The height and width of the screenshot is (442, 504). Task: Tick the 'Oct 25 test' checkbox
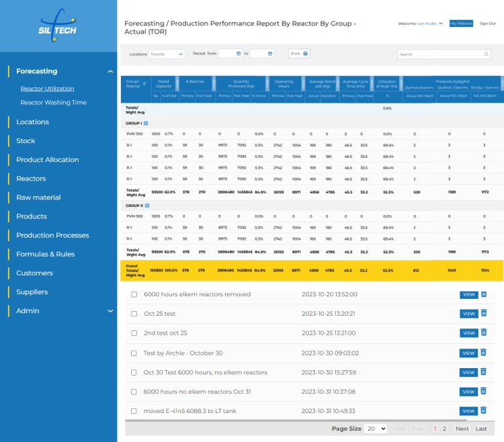[134, 314]
